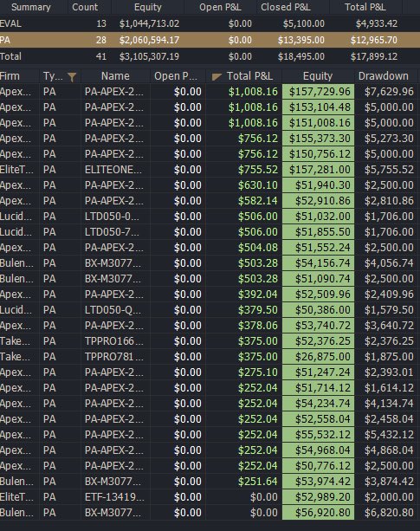Select the LTD050-0... account name
Image resolution: width=420 pixels, height=531 pixels.
click(x=112, y=216)
